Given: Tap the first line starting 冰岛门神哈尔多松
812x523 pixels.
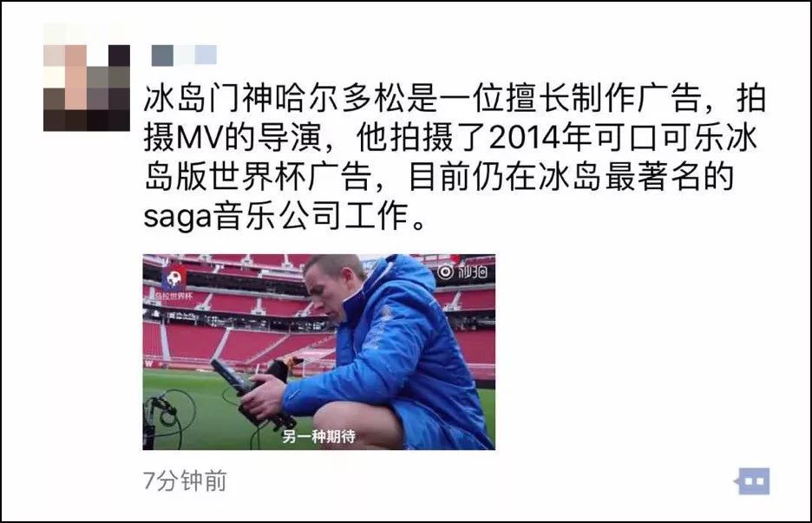Looking at the screenshot, I should click(x=455, y=98).
